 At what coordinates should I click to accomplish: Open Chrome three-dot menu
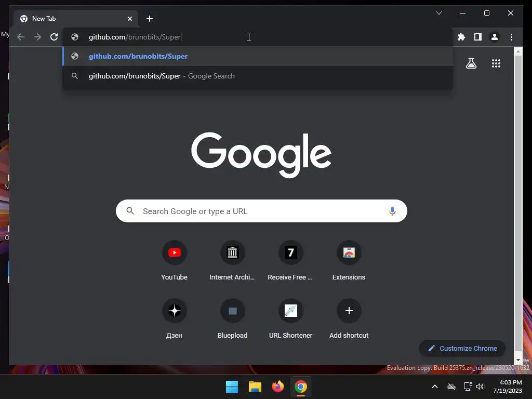pyautogui.click(x=511, y=37)
